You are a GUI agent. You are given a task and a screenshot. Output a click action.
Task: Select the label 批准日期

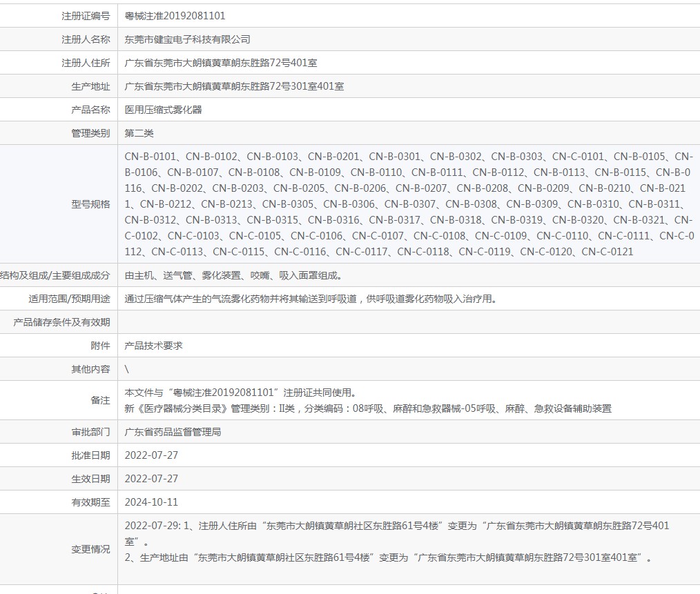(x=90, y=455)
